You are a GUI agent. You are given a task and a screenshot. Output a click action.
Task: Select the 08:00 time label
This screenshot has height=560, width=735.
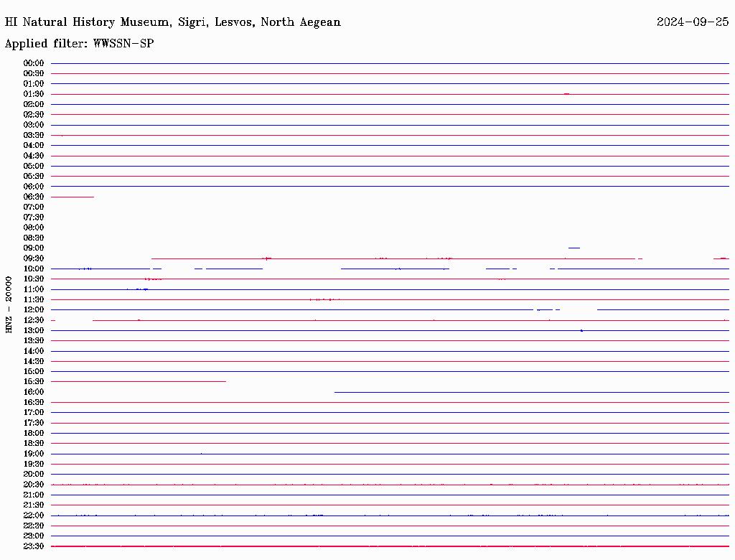pos(34,228)
